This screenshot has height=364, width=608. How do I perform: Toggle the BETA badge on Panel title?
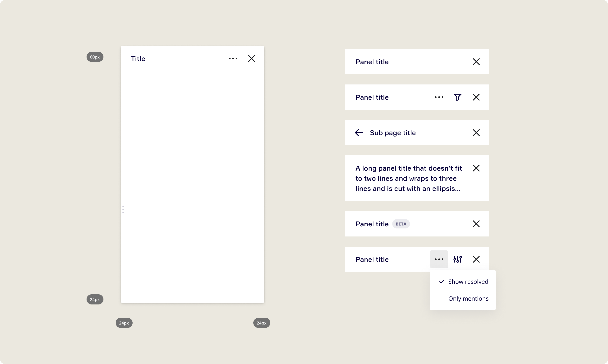click(x=400, y=224)
